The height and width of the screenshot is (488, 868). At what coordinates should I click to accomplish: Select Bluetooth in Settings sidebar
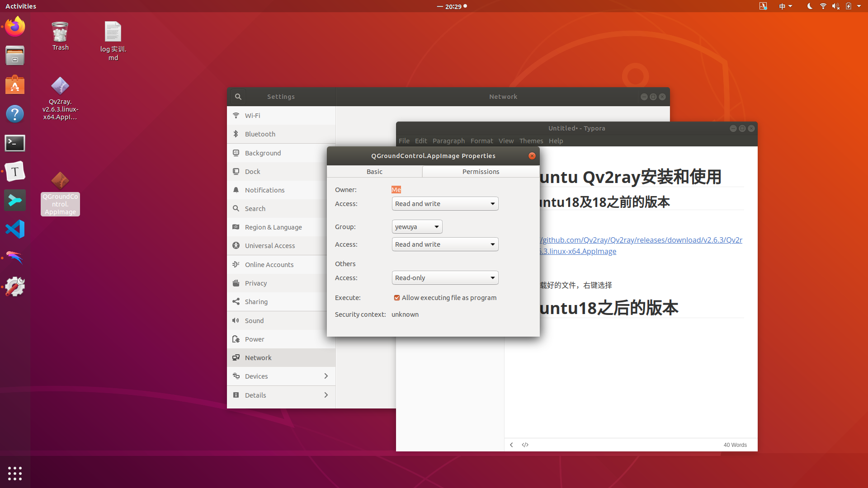[x=260, y=134]
